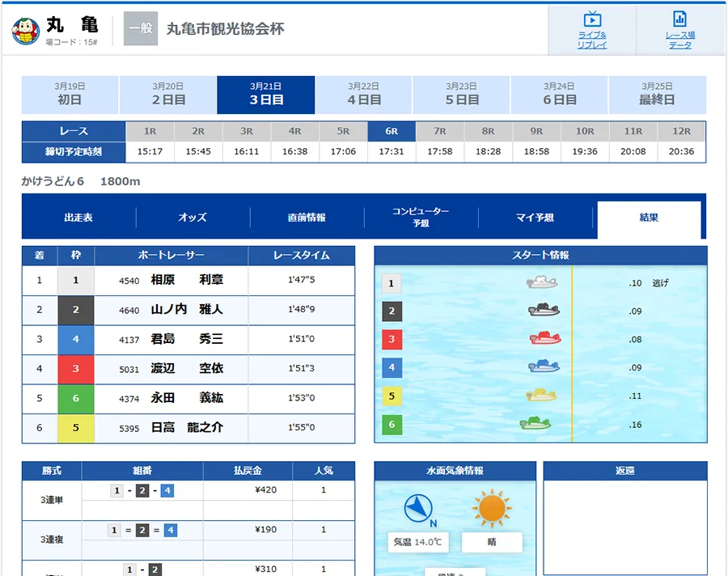Click the wind direction compass icon
This screenshot has height=576, width=728.
tap(418, 509)
